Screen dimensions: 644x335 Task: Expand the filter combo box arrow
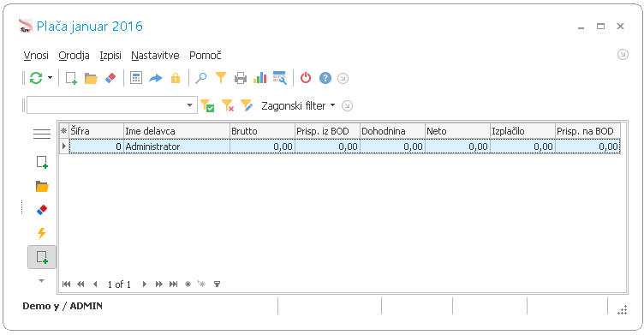[189, 105]
